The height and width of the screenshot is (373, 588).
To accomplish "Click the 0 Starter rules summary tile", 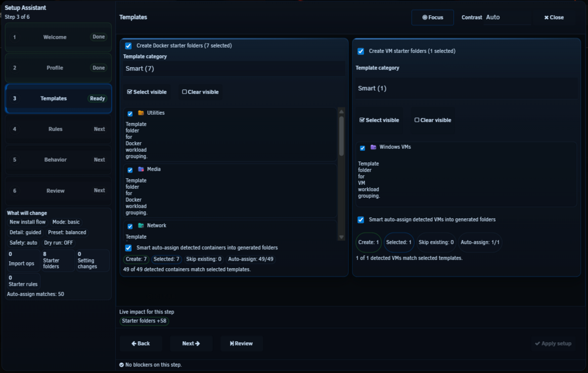I will click(24, 281).
